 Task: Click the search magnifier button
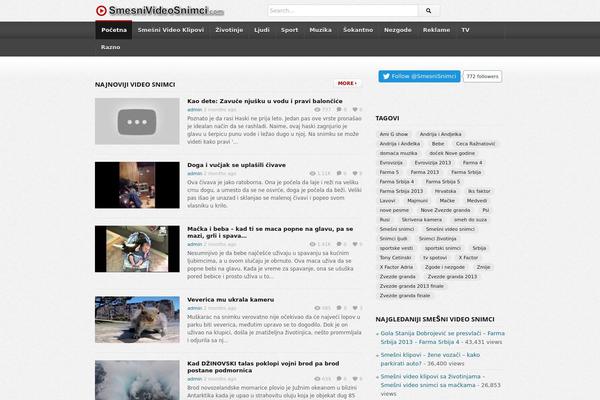429,11
